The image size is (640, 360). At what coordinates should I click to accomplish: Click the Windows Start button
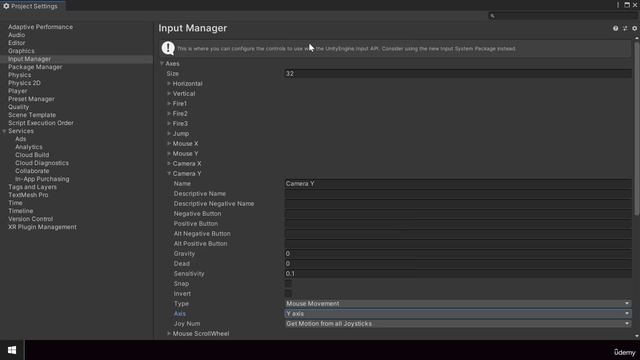click(12, 350)
